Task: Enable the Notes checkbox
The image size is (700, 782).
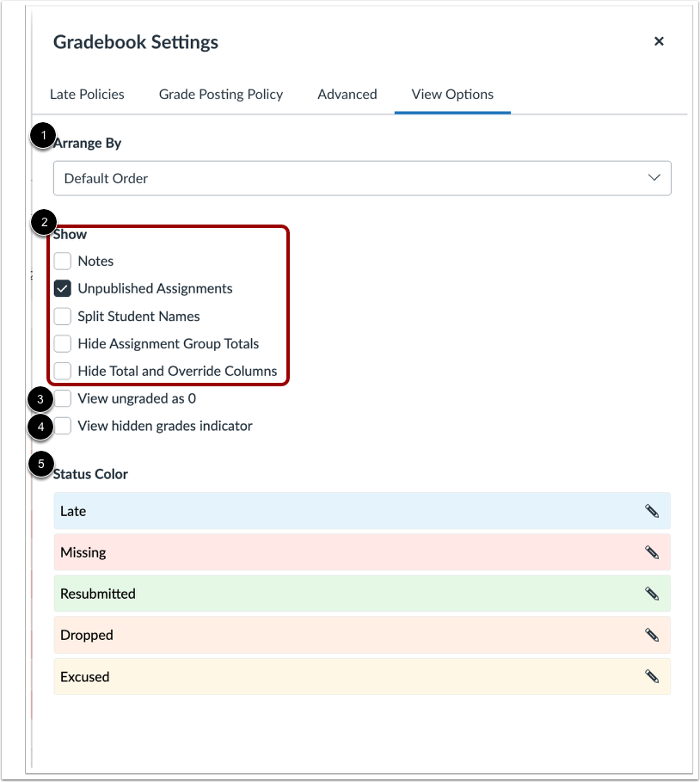Action: tap(62, 261)
